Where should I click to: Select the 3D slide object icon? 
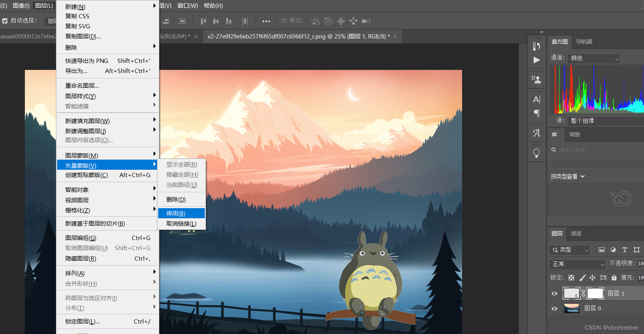click(353, 21)
